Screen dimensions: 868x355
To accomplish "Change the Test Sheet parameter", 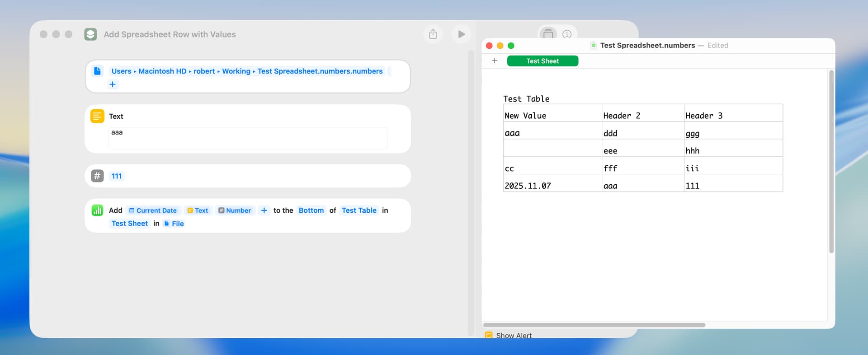I will click(130, 224).
